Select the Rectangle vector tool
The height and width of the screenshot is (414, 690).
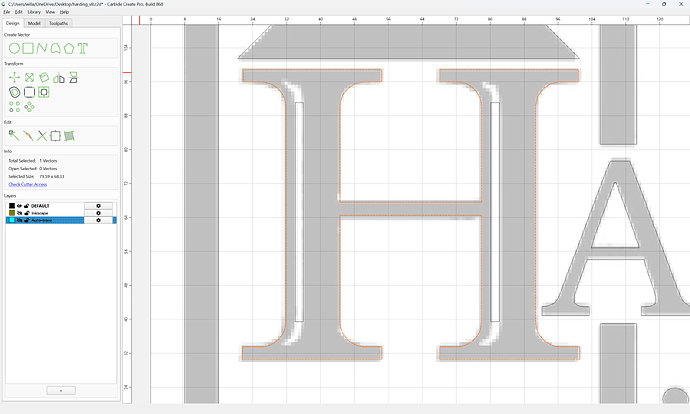point(28,48)
